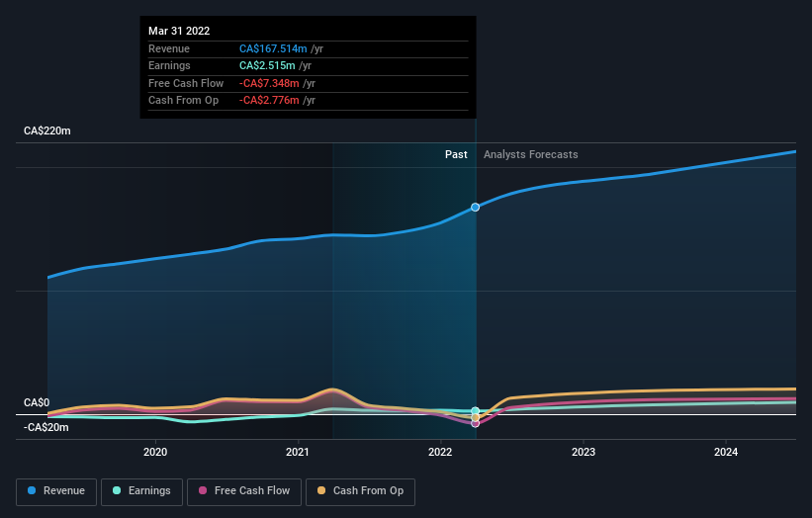The width and height of the screenshot is (812, 518).
Task: Click the CA$2.515m earnings value
Action: pyautogui.click(x=267, y=65)
